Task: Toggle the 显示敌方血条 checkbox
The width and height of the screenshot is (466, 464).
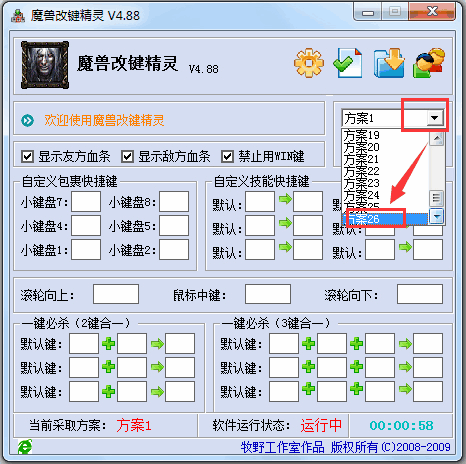Action: coord(127,156)
